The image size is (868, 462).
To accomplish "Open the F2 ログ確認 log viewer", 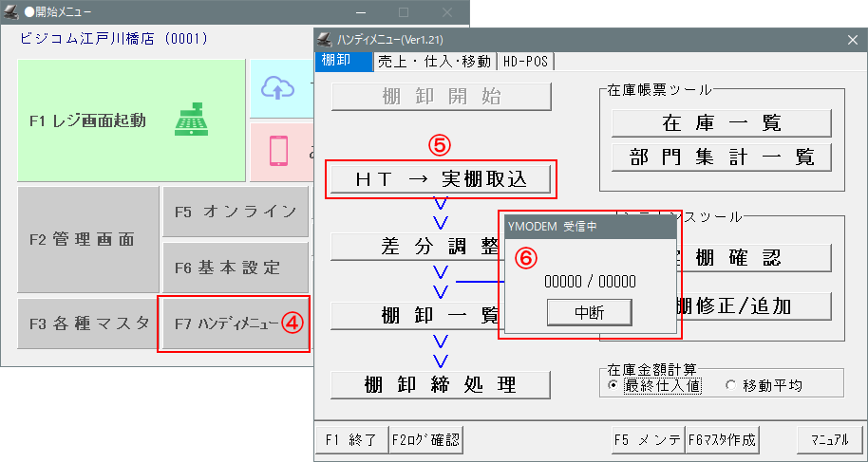I will 425,439.
